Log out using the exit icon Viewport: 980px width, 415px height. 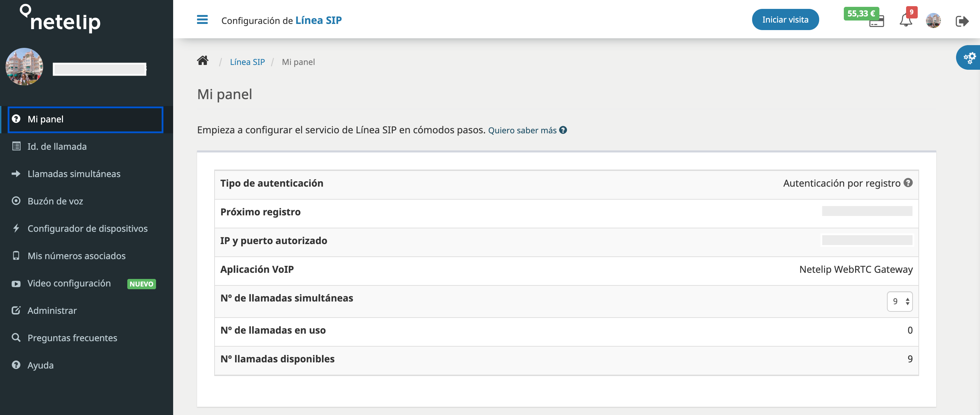(x=963, y=21)
